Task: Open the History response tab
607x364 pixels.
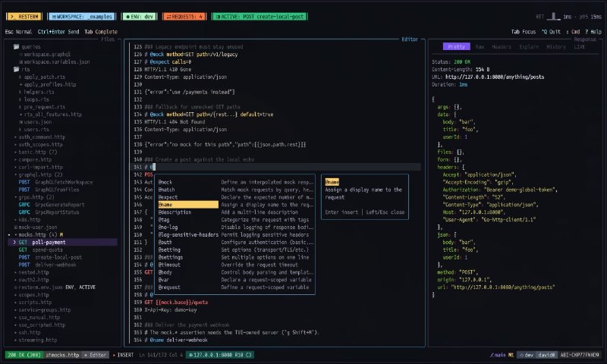Action: 556,46
